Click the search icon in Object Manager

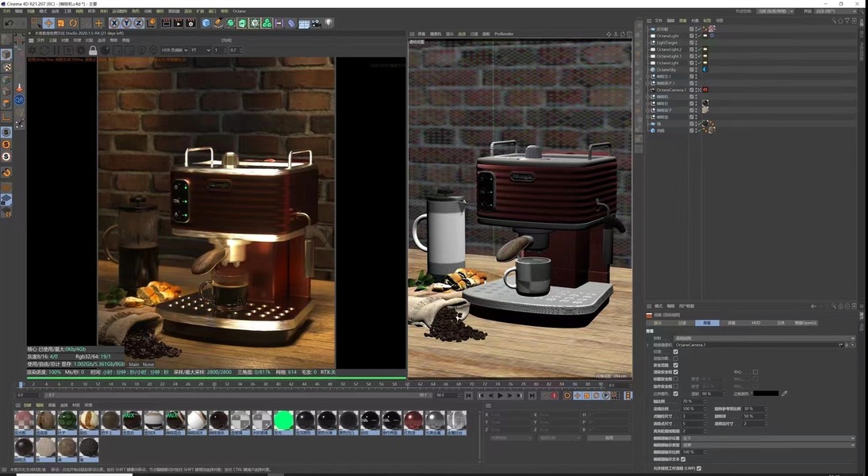(x=834, y=21)
